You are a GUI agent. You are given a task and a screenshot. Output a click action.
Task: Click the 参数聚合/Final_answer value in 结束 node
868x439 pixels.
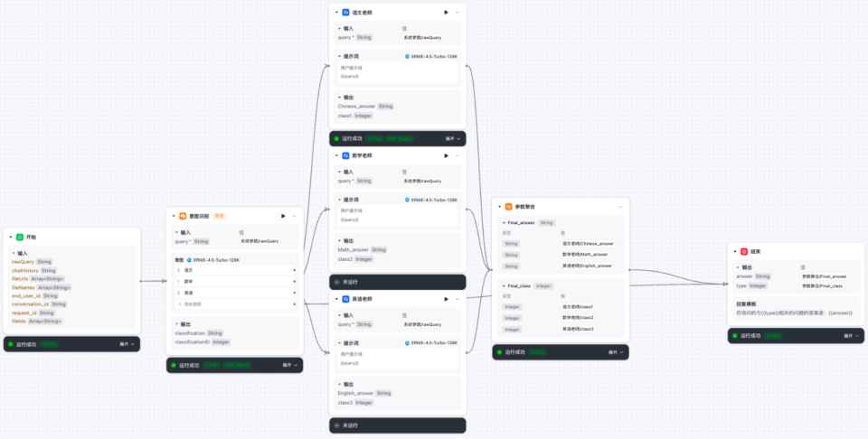tap(824, 276)
